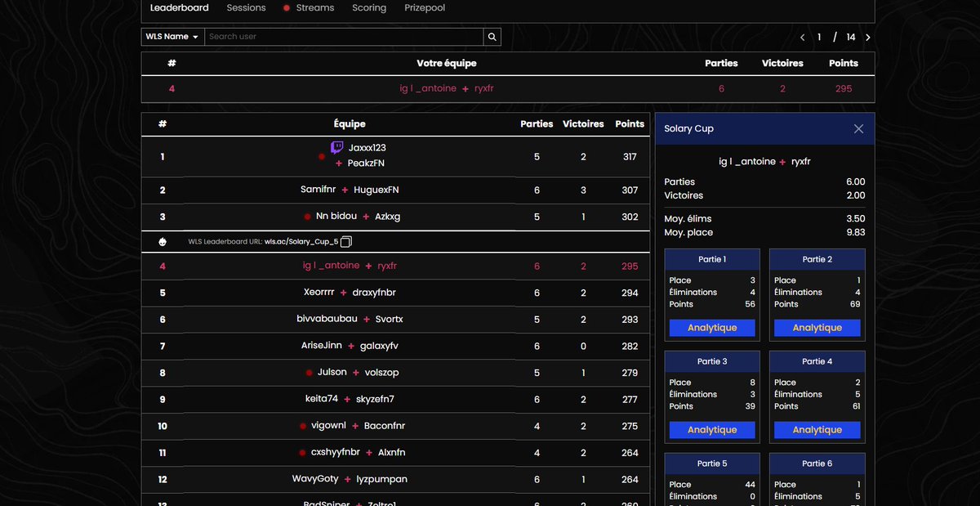The width and height of the screenshot is (980, 506).
Task: Go to next leaderboard page arrow
Action: (867, 38)
